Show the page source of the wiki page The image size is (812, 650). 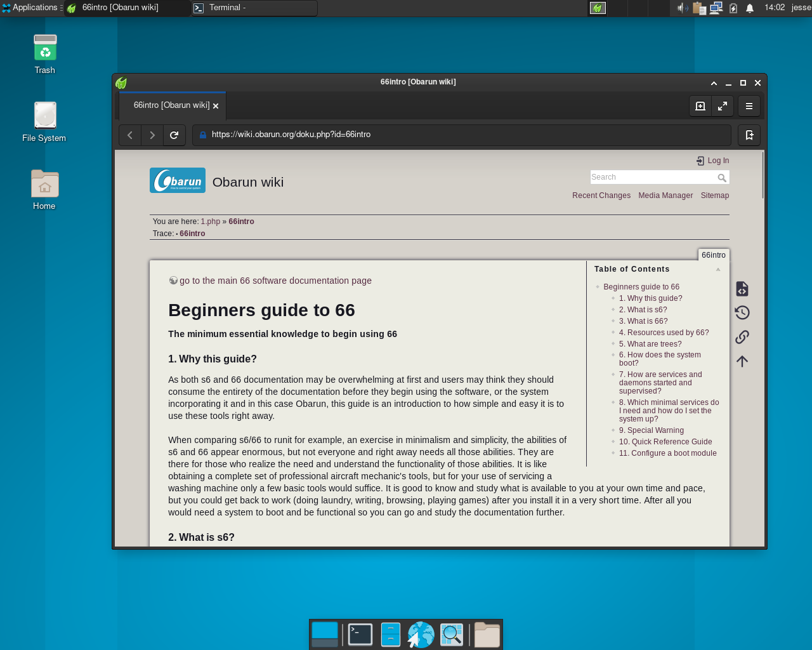pos(742,289)
